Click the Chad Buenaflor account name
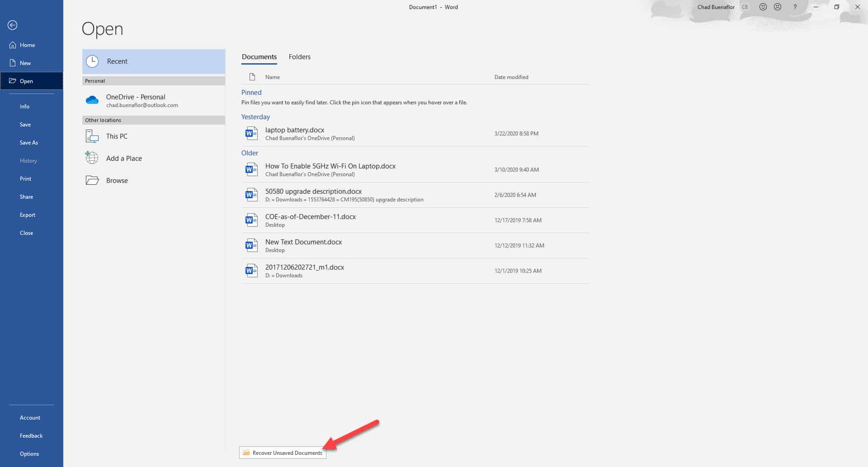This screenshot has height=467, width=868. (716, 7)
